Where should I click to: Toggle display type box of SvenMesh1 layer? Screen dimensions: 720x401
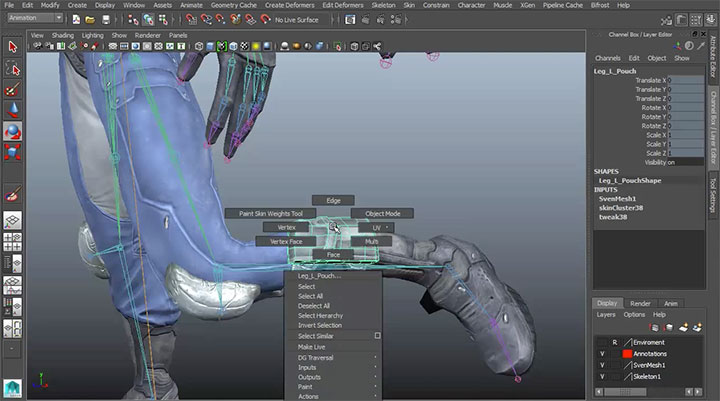coord(614,365)
